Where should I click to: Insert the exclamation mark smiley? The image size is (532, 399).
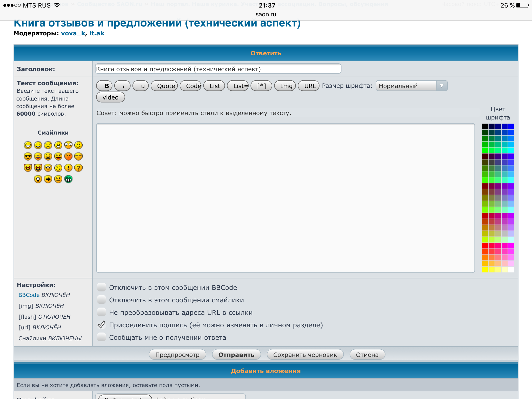68,168
